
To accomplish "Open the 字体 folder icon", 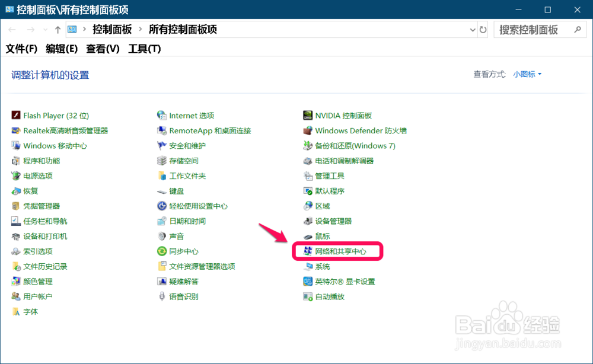I will [16, 312].
